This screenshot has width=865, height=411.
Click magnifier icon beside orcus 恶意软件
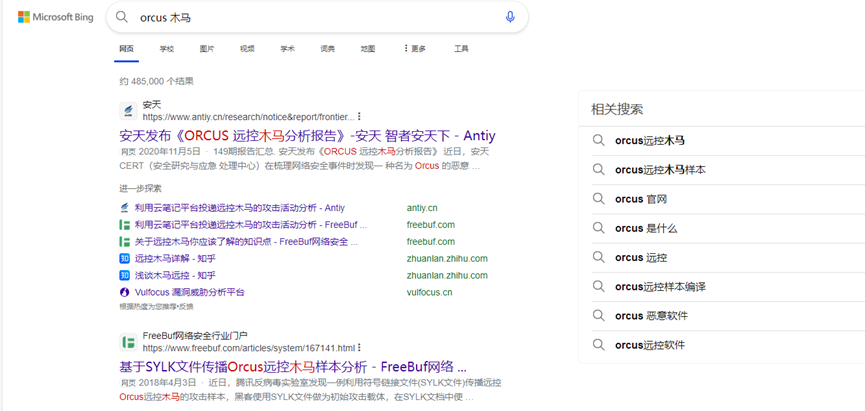pyautogui.click(x=599, y=316)
